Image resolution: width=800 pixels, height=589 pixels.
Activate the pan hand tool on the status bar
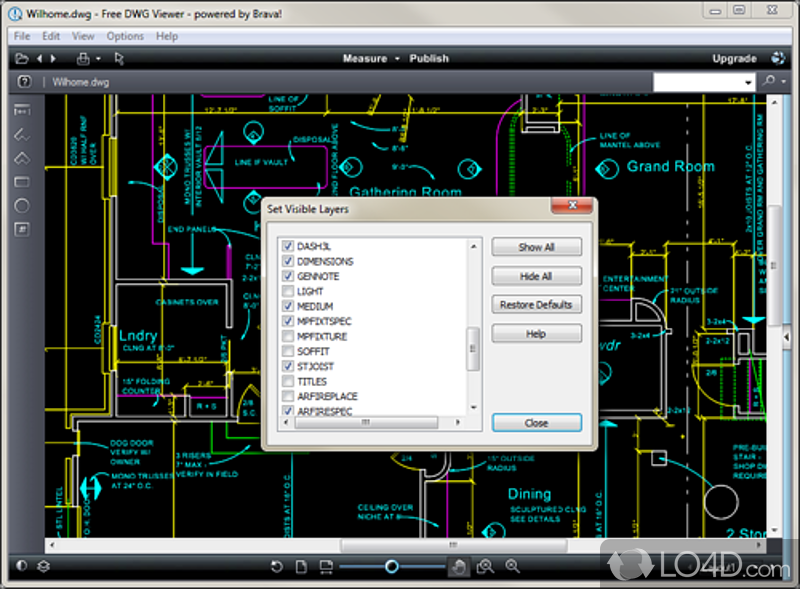458,566
